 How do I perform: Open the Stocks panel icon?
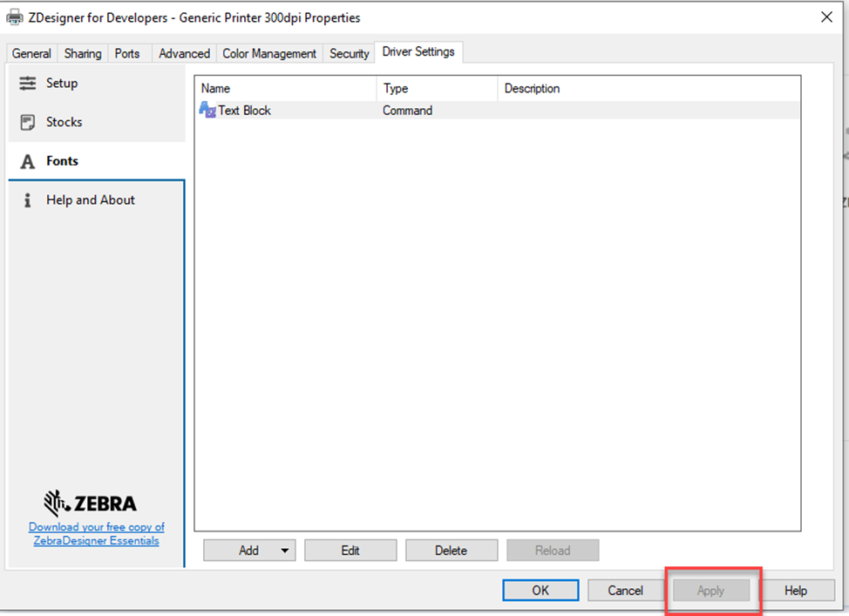click(27, 122)
